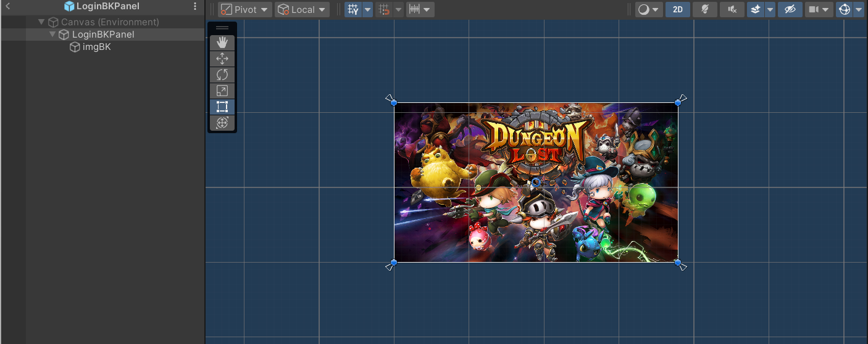Select the Hand view tool
Viewport: 868px width, 344px height.
(222, 43)
